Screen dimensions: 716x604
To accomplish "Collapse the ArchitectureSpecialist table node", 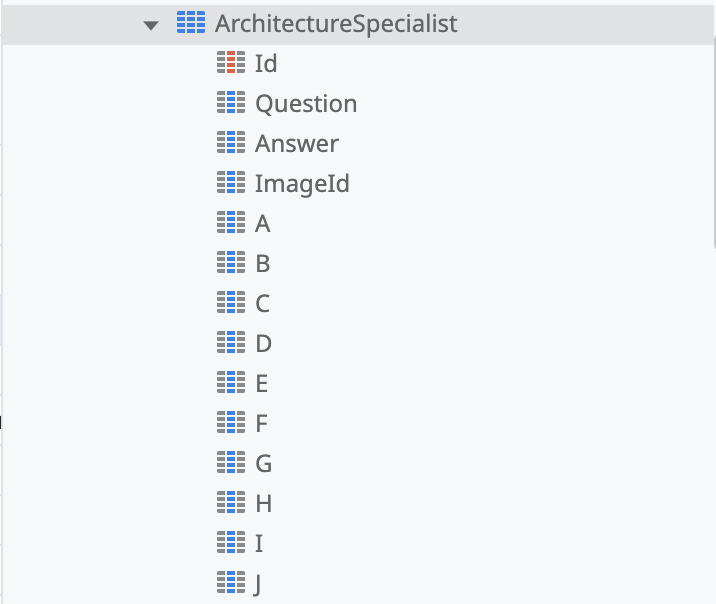I will (151, 24).
